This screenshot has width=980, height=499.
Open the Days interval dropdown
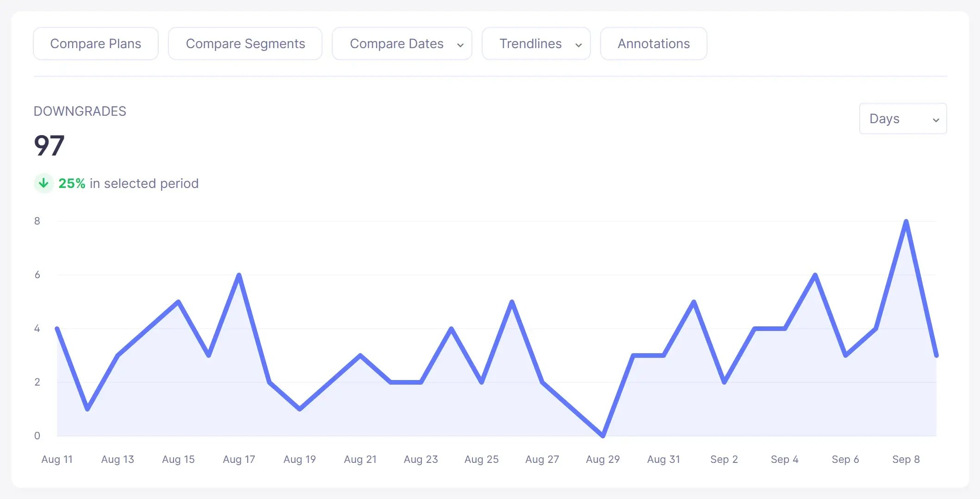pyautogui.click(x=903, y=119)
